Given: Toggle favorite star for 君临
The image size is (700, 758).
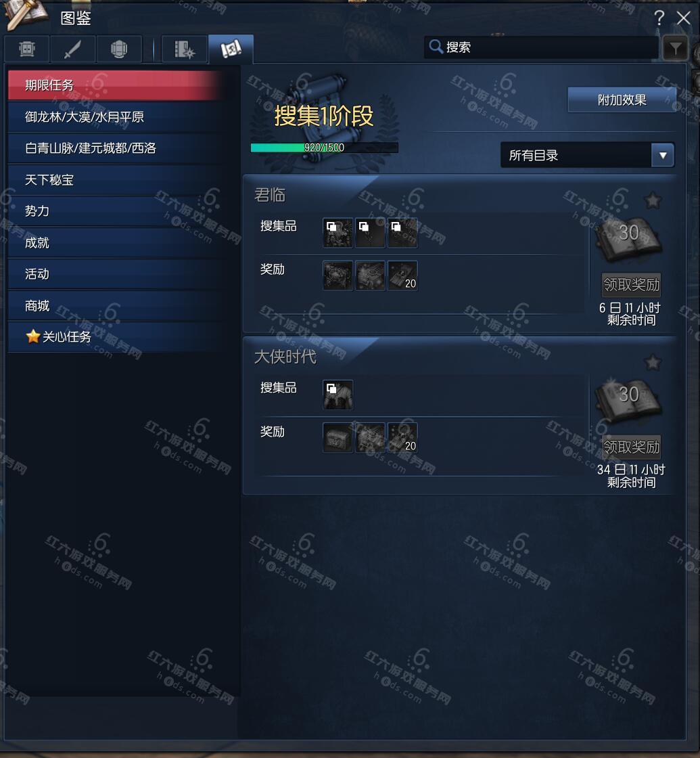Looking at the screenshot, I should click(653, 200).
